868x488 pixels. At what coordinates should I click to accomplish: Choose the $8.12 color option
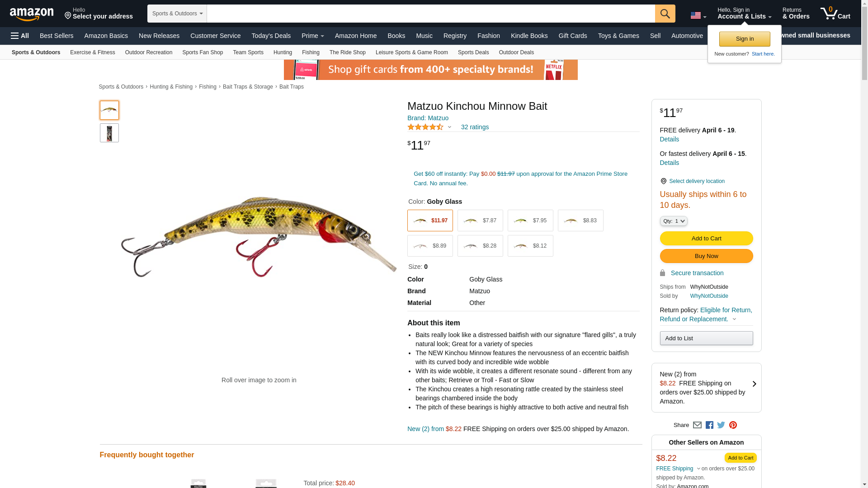(530, 246)
